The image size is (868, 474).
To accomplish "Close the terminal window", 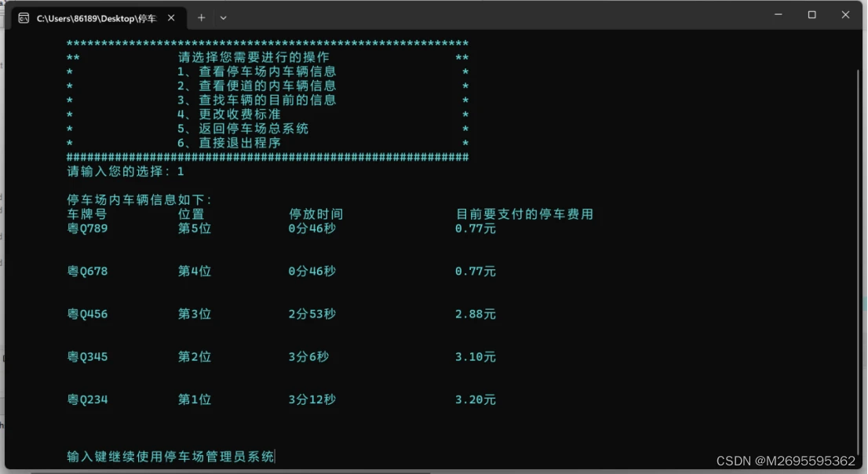I will [x=845, y=15].
